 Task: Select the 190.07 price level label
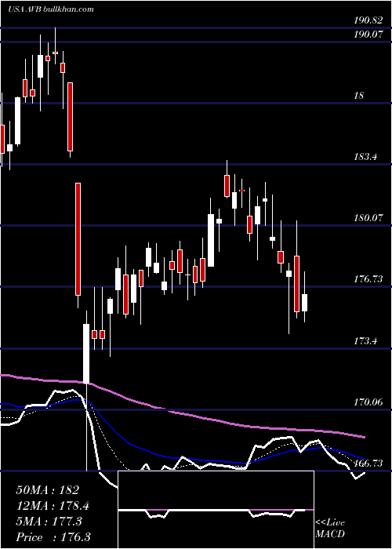[x=368, y=35]
